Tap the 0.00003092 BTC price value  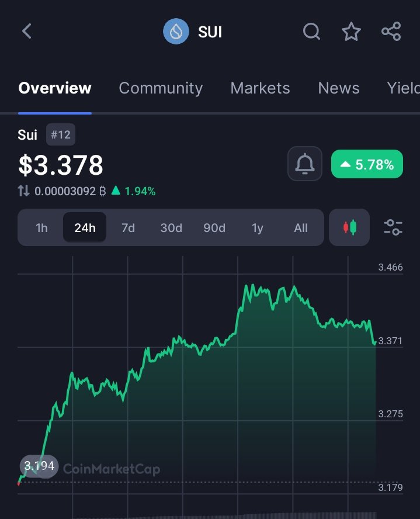(x=70, y=191)
